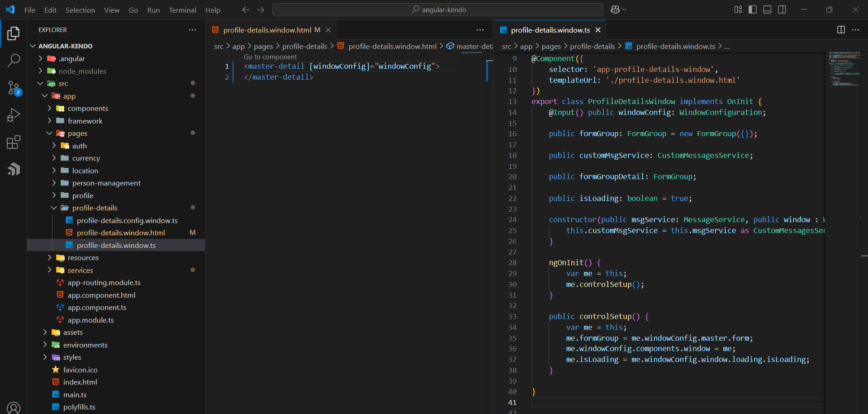The width and height of the screenshot is (868, 414).
Task: Click line number 28 in right editor
Action: [512, 262]
